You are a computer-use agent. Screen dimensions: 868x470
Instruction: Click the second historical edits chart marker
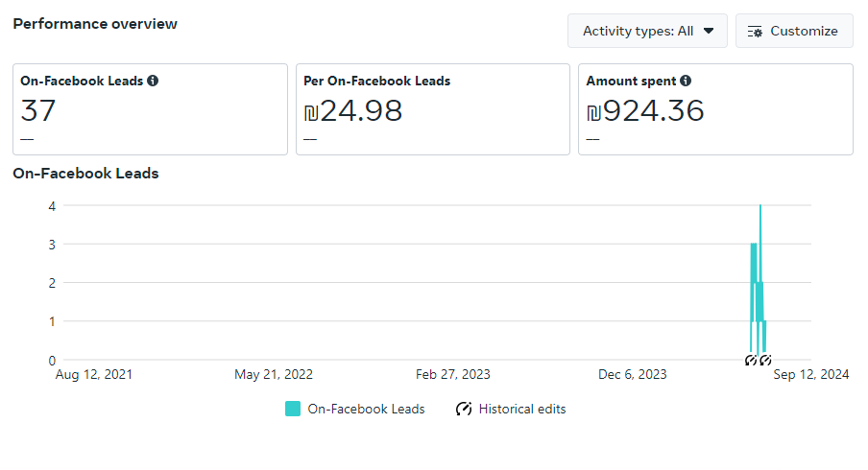point(765,361)
